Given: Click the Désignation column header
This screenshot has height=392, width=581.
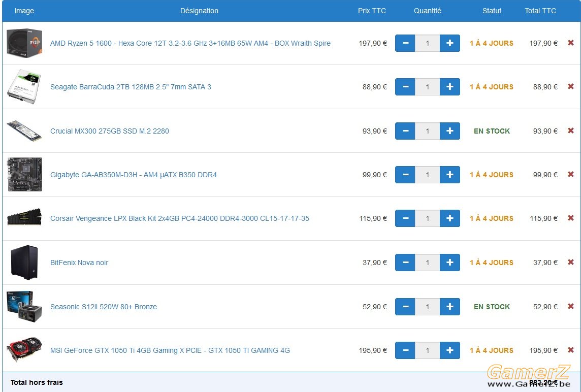Looking at the screenshot, I should pos(200,11).
